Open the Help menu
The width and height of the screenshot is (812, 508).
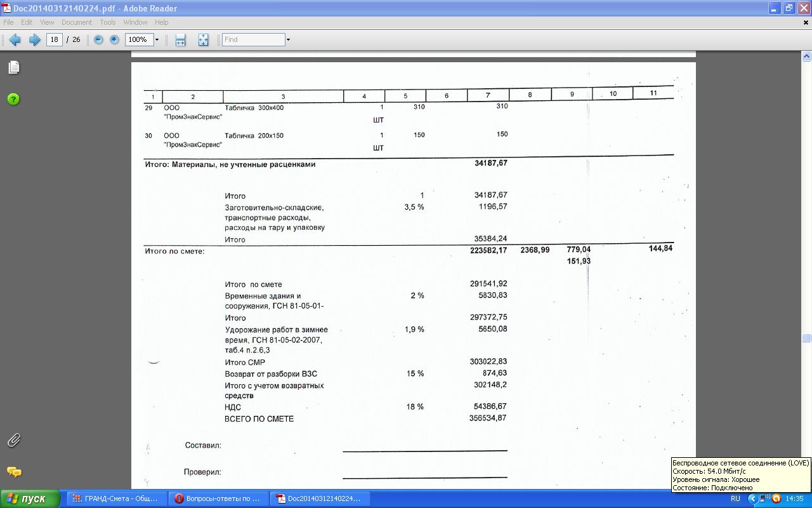pos(161,22)
